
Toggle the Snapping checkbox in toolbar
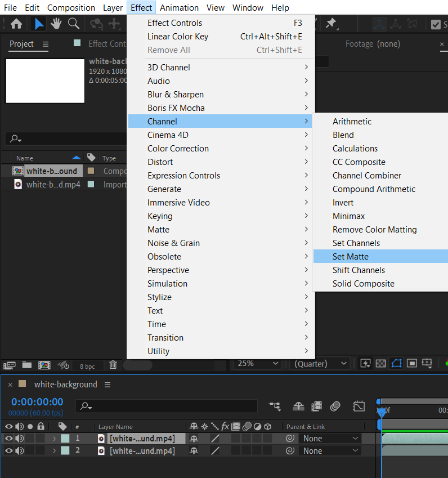[436, 24]
